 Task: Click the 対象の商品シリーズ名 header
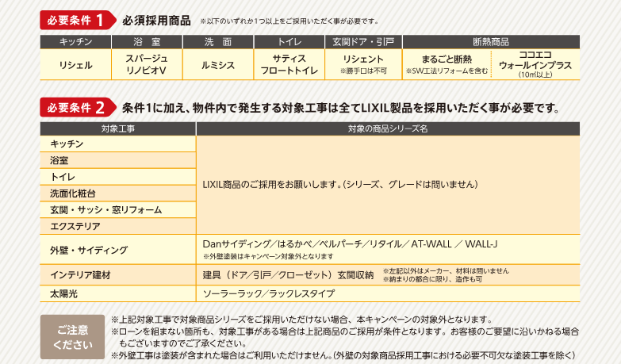coord(388,128)
